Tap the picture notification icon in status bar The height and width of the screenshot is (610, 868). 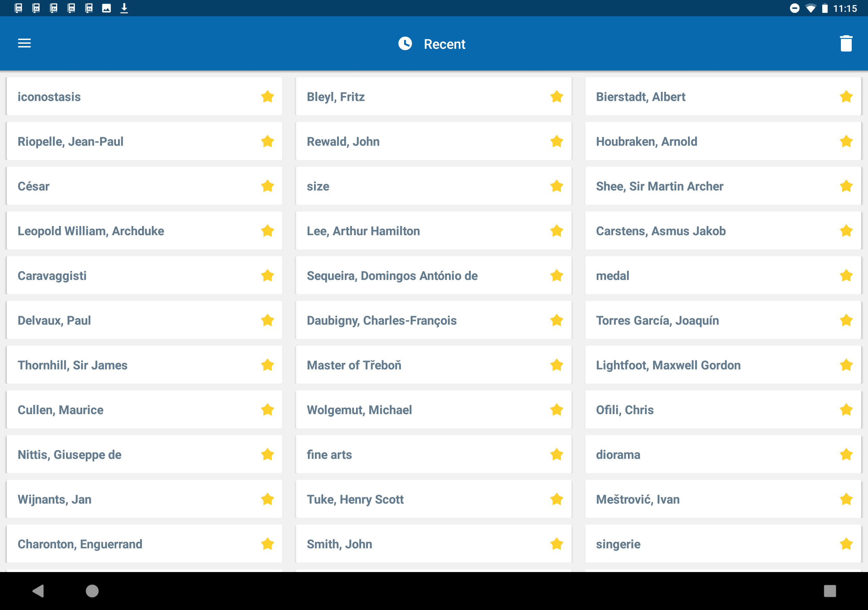[x=106, y=8]
